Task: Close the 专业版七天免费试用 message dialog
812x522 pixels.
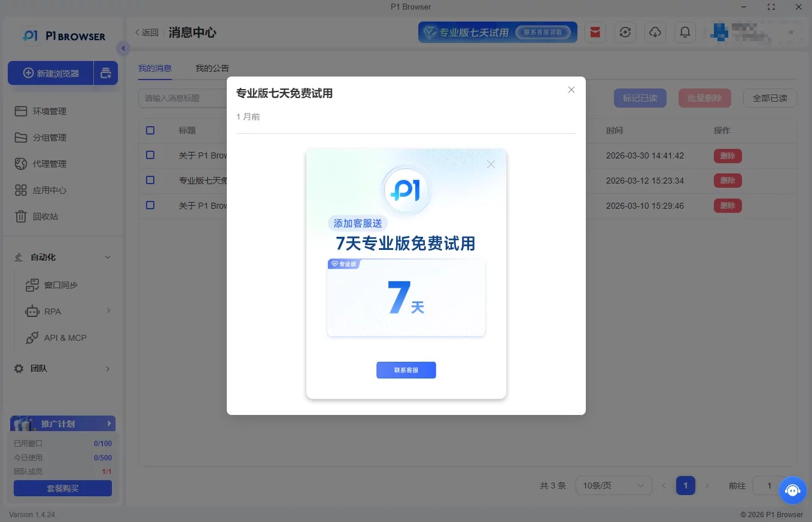Action: pyautogui.click(x=571, y=90)
